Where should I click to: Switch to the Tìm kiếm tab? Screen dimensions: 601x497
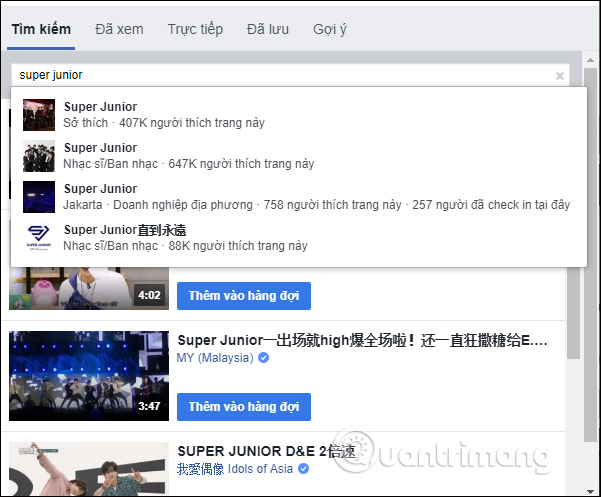[41, 29]
